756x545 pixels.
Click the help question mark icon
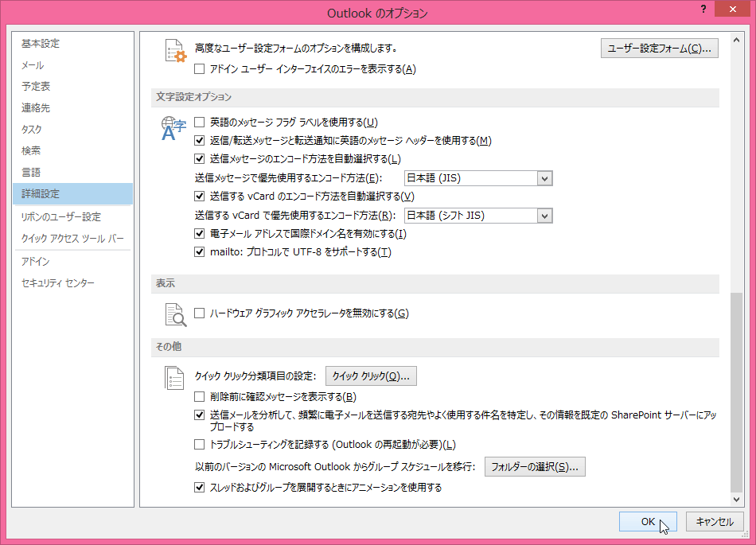click(703, 9)
